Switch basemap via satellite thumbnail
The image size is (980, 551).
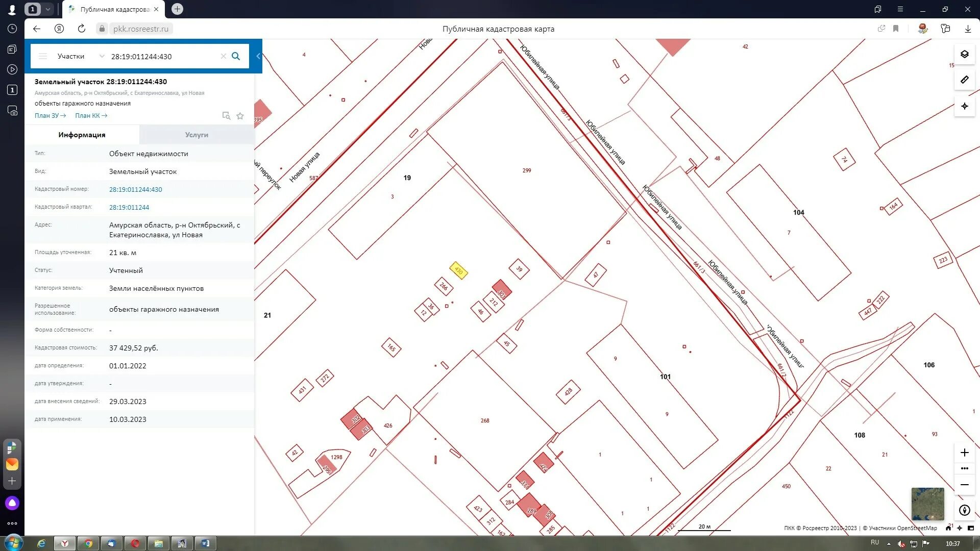click(927, 504)
